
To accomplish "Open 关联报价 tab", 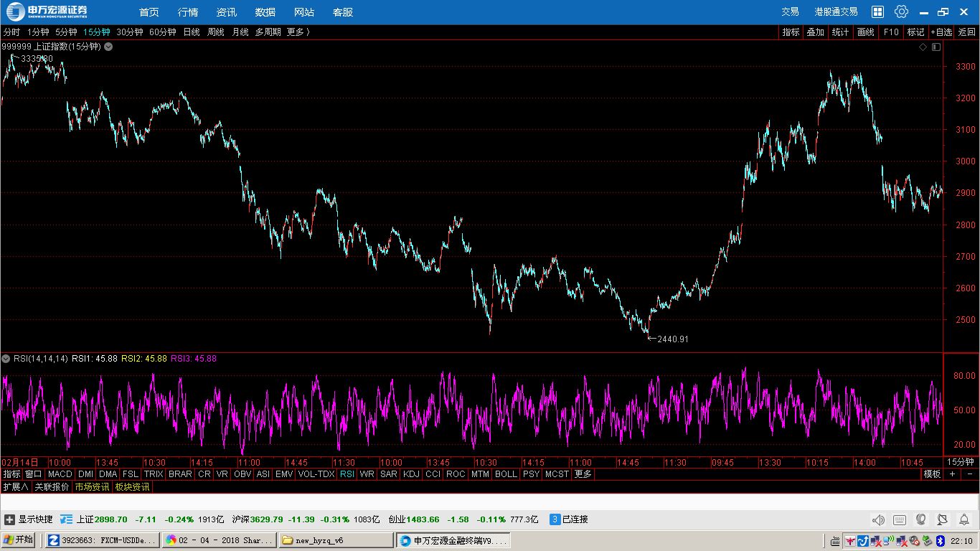I will tap(52, 487).
